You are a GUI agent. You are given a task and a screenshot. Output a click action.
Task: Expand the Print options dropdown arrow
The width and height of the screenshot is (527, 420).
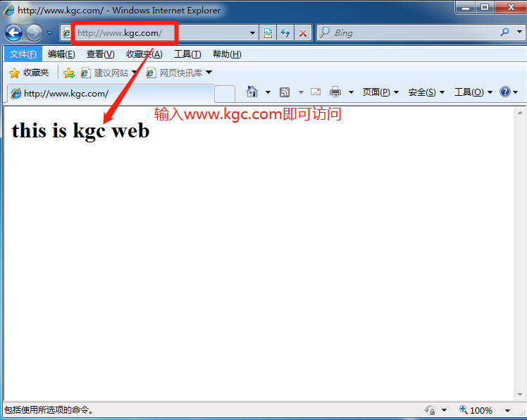click(x=351, y=92)
